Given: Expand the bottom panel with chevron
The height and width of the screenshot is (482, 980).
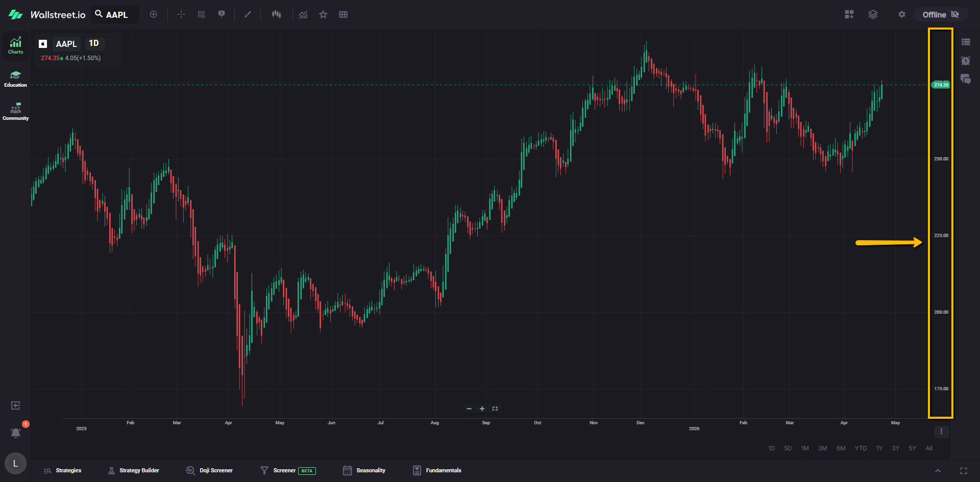Looking at the screenshot, I should 938,471.
